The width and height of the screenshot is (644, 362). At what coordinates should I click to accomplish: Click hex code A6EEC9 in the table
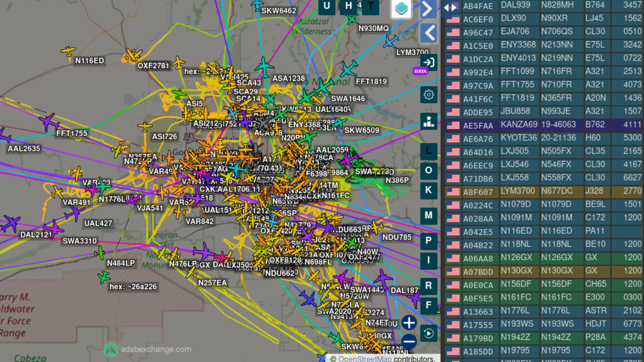[478, 165]
